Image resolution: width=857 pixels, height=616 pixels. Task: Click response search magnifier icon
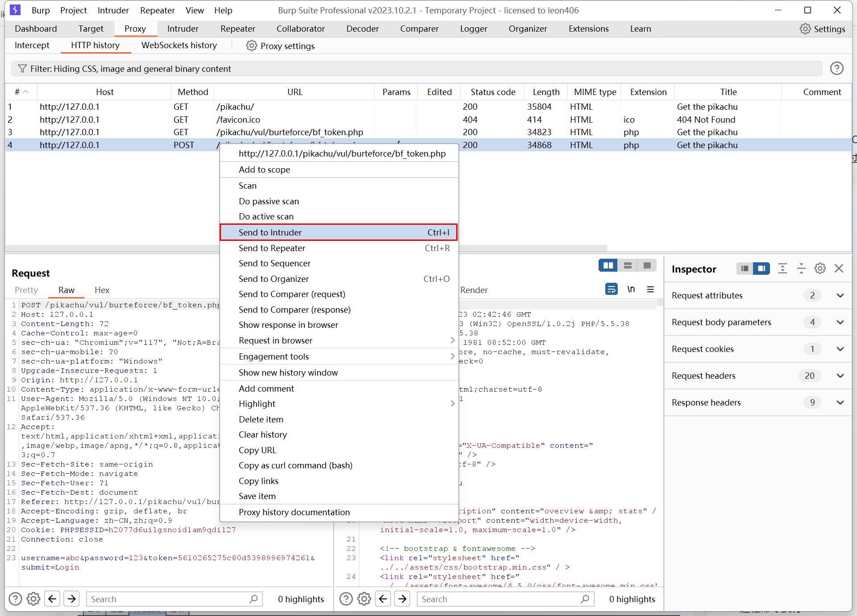[585, 599]
